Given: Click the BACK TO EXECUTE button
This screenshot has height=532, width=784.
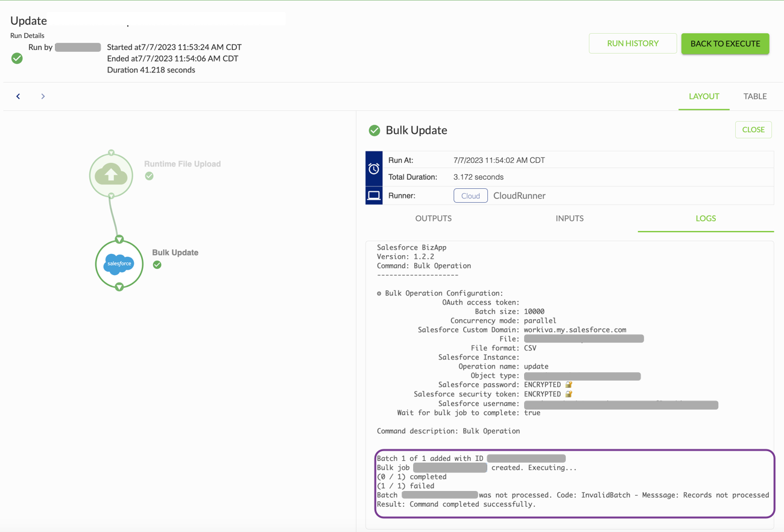Looking at the screenshot, I should coord(725,43).
